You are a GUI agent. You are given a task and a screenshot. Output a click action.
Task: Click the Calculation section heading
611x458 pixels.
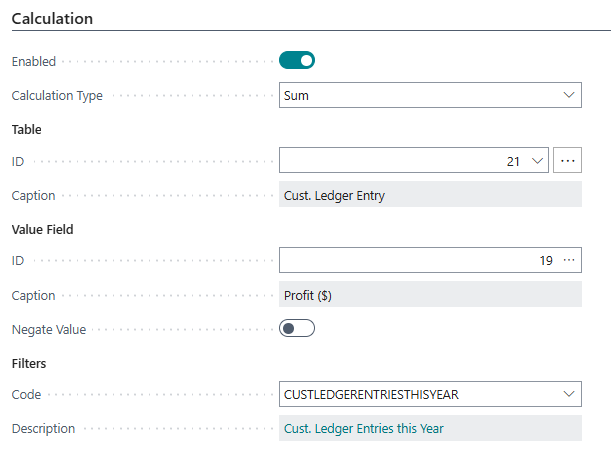click(x=52, y=19)
